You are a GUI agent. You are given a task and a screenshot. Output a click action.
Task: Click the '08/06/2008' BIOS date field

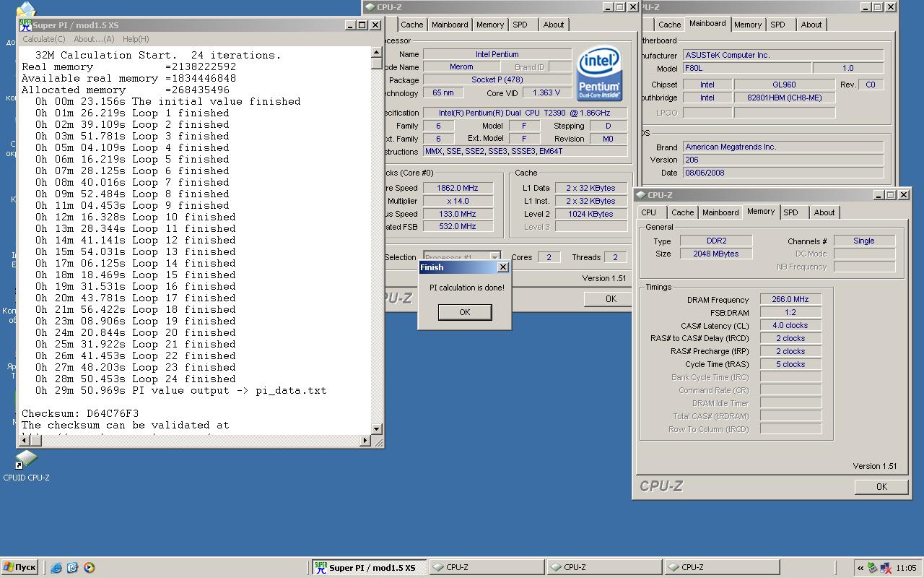click(x=783, y=173)
